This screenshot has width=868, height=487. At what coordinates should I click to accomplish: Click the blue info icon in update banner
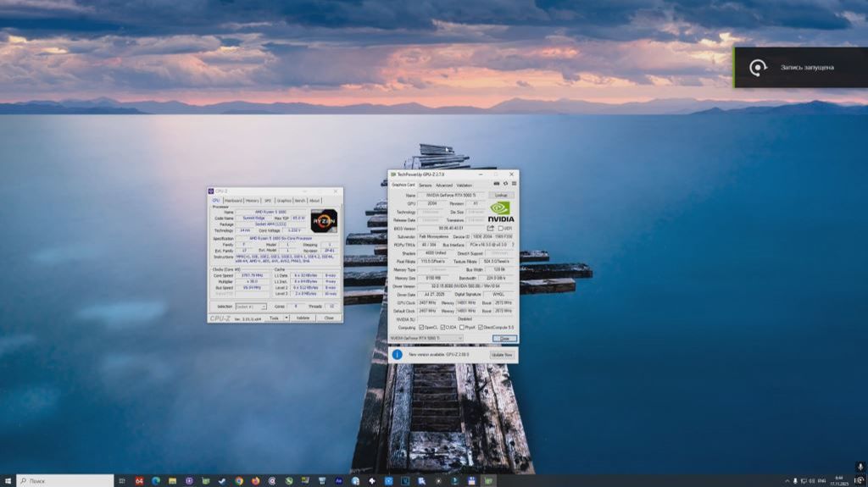pyautogui.click(x=398, y=355)
